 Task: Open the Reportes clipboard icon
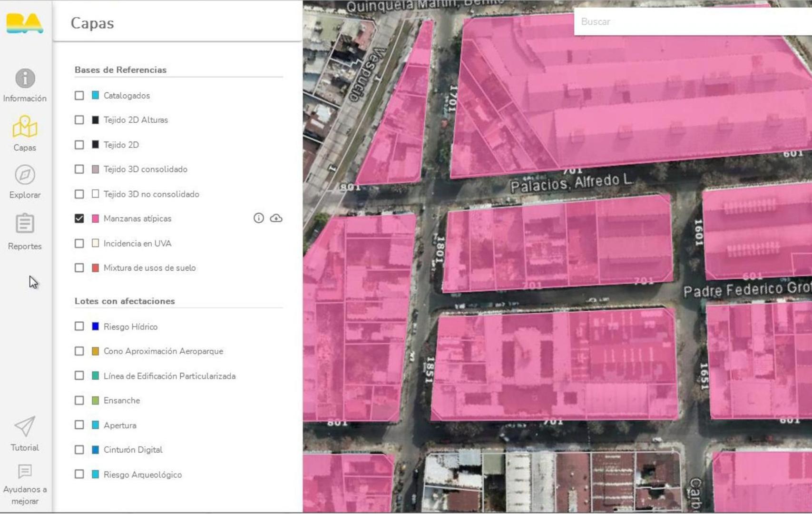pos(25,224)
